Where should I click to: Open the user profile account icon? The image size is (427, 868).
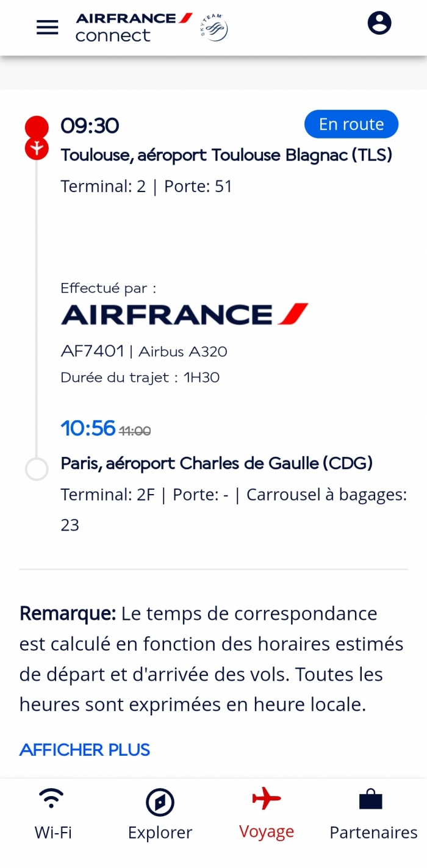pyautogui.click(x=379, y=24)
